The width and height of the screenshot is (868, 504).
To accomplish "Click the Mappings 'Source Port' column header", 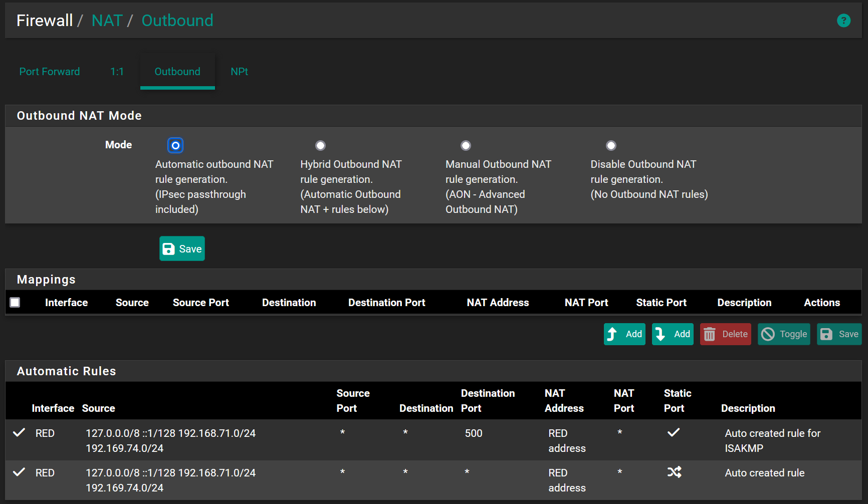I will 201,303.
